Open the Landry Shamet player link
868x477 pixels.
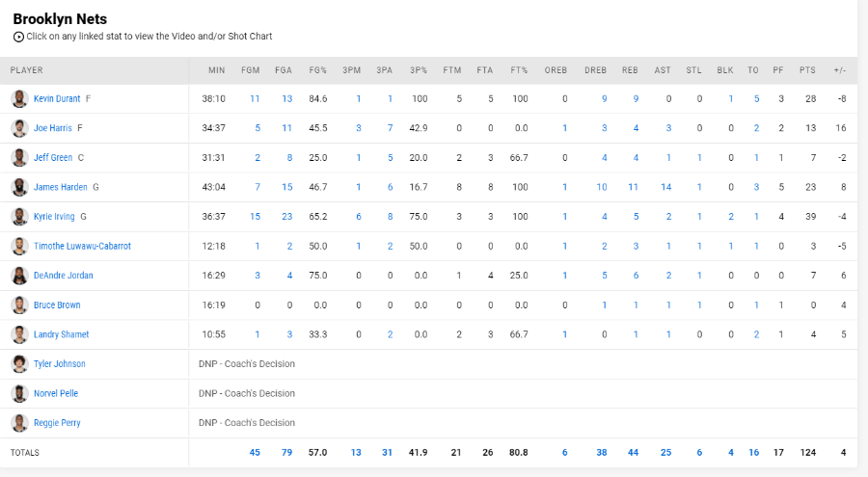tap(62, 334)
